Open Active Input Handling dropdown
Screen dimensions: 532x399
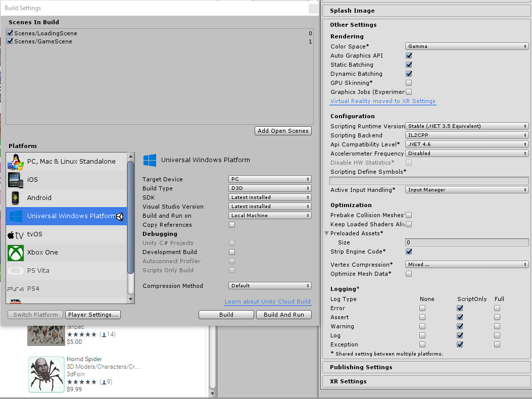467,190
